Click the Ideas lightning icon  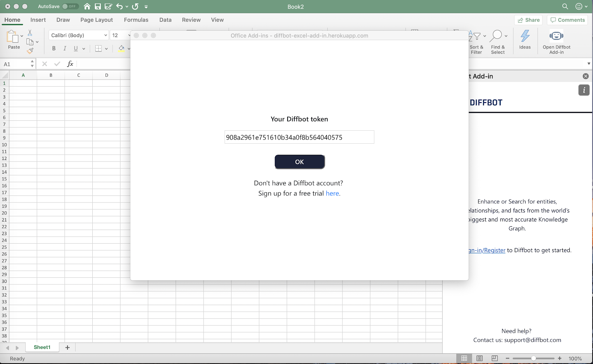(x=525, y=36)
